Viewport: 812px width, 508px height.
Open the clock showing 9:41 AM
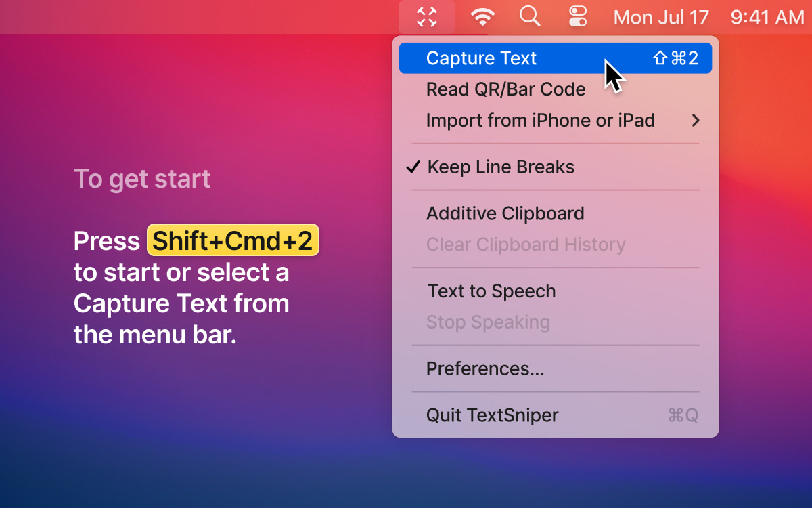point(767,17)
